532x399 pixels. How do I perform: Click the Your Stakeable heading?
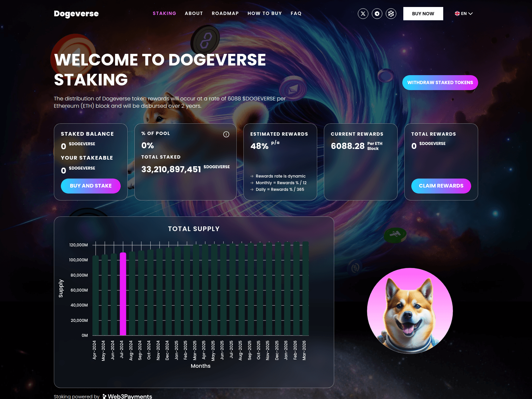point(87,158)
